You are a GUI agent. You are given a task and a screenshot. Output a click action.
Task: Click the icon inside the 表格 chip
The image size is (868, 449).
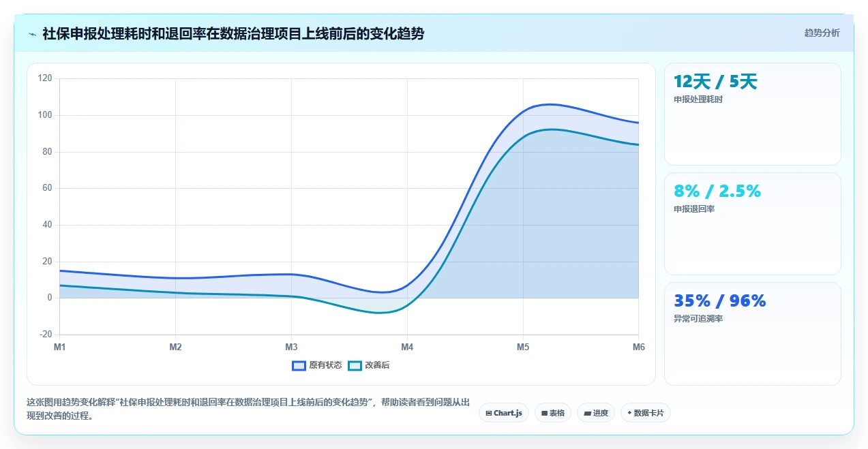[x=544, y=413]
